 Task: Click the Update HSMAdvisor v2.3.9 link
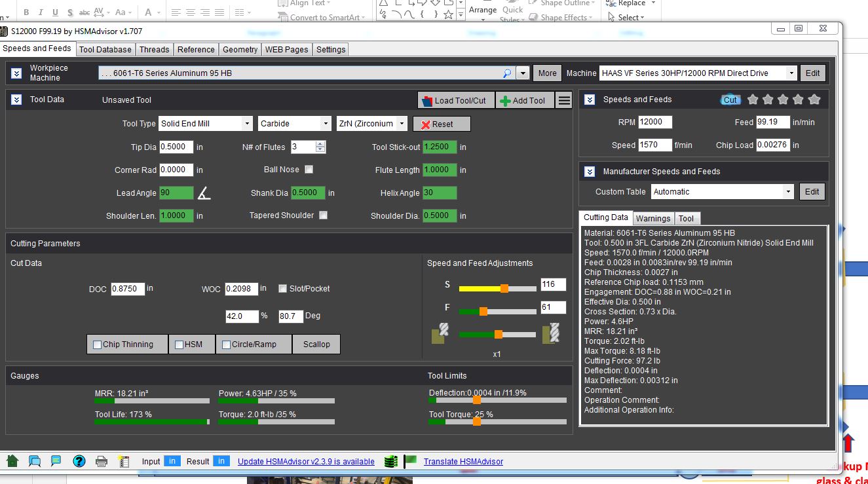(x=306, y=462)
